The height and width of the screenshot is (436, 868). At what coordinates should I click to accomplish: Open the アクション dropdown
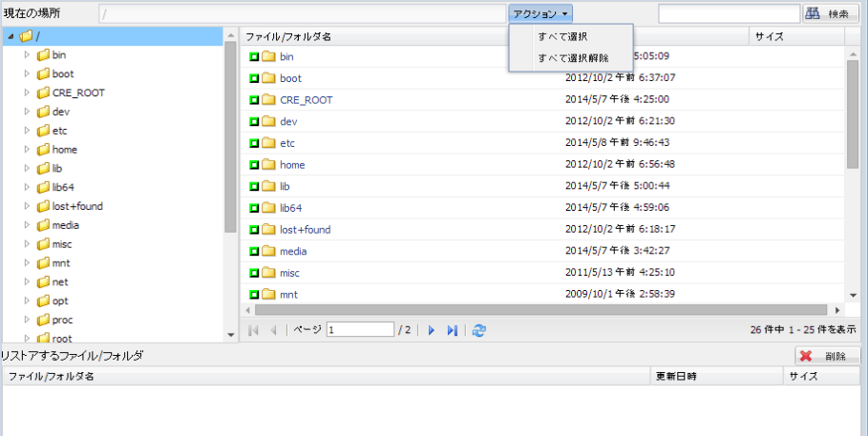(540, 13)
